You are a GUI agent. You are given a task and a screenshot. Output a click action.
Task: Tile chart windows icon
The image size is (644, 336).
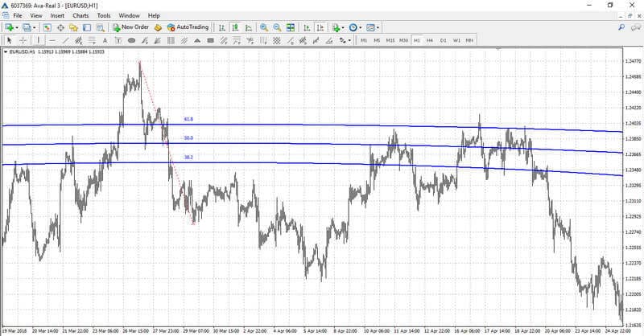[291, 27]
